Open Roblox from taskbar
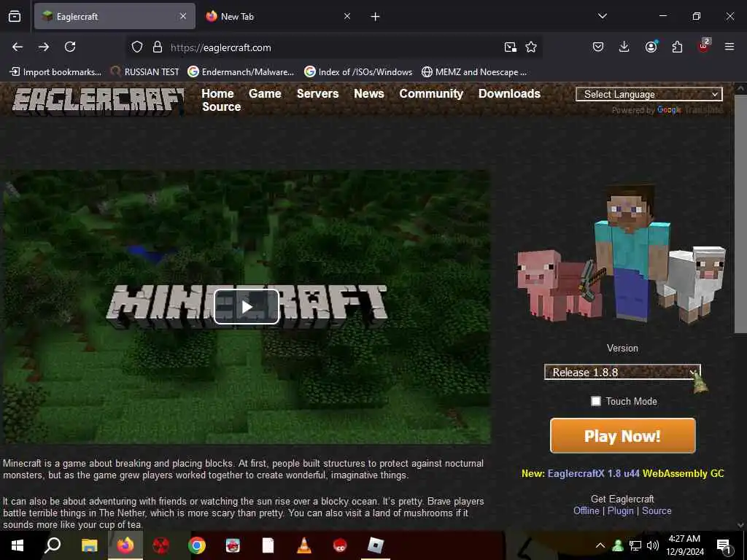The width and height of the screenshot is (747, 560). tap(376, 545)
